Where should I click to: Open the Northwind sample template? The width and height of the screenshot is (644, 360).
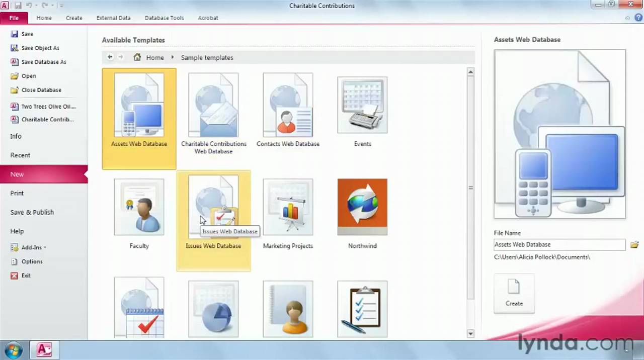[362, 206]
